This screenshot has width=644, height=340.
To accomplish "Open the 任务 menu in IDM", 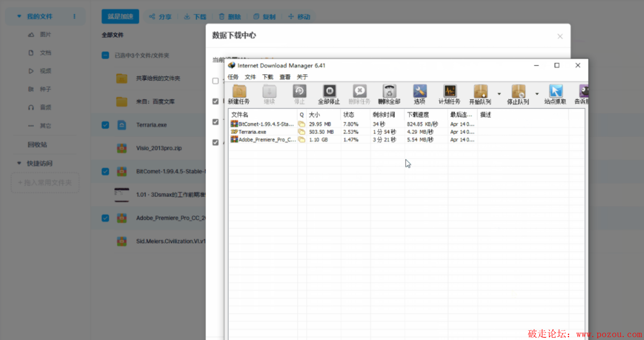I will [233, 77].
